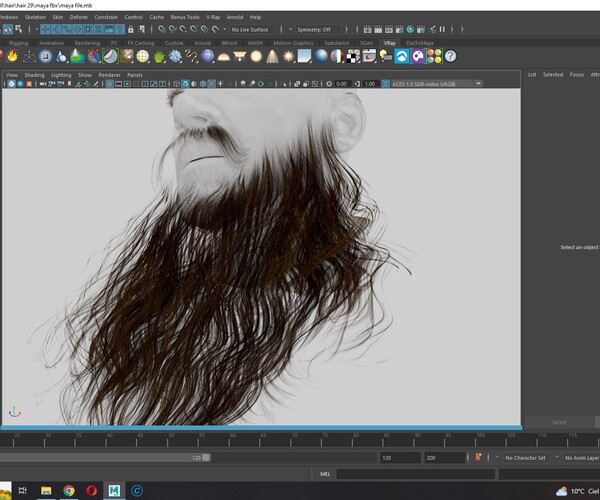Viewport: 600px width, 500px height.
Task: Click the lock selection padlock icon
Action: tap(130, 29)
